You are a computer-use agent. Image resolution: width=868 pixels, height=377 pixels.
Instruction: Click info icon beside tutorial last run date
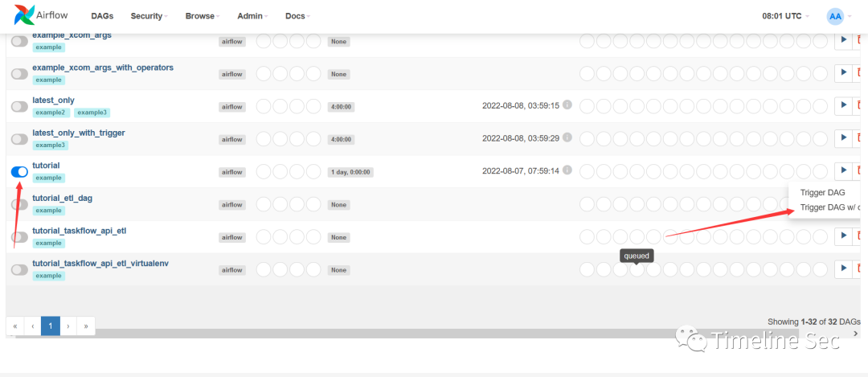(x=567, y=170)
